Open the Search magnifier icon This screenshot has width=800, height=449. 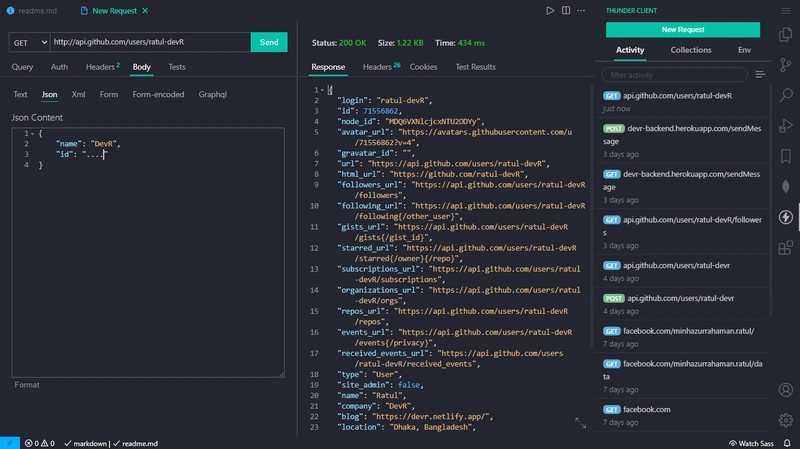pos(786,95)
